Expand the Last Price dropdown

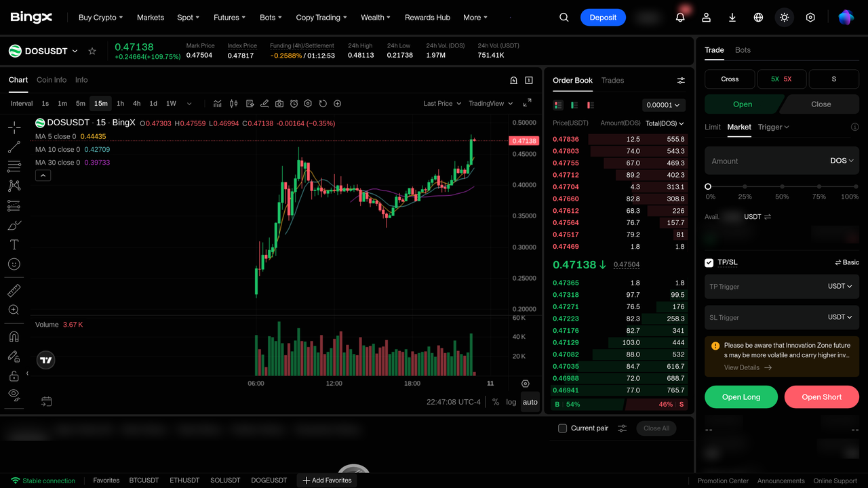[x=442, y=104]
